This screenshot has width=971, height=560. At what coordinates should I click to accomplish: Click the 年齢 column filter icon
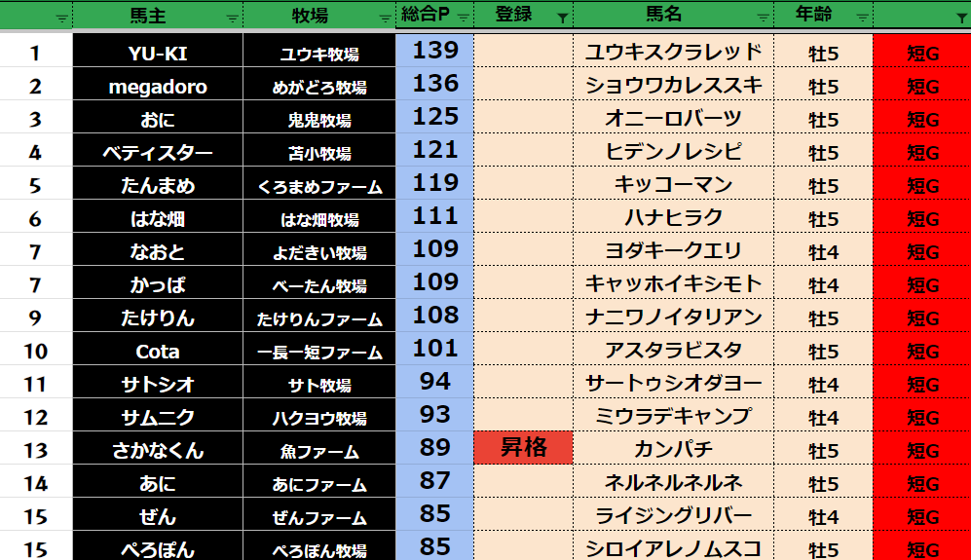tap(861, 18)
